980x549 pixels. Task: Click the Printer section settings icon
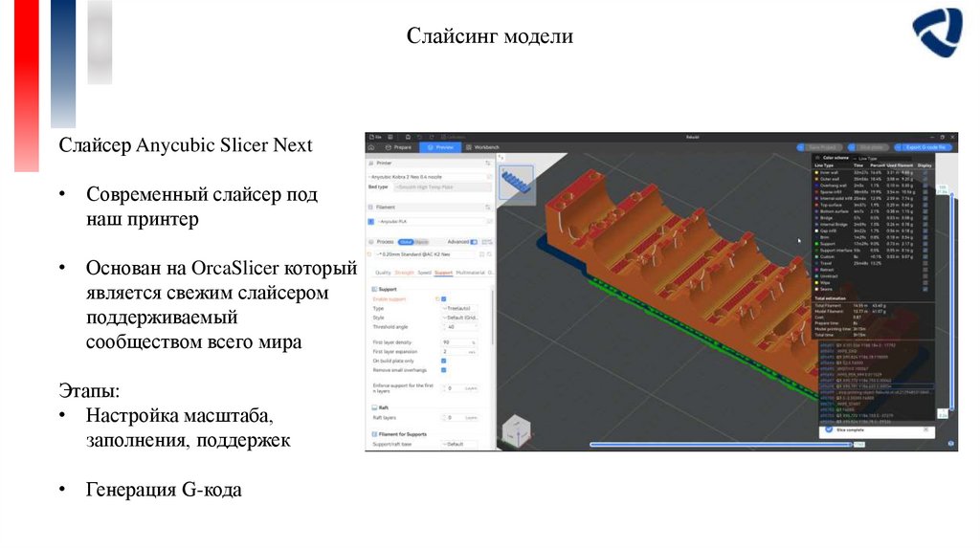(x=488, y=163)
